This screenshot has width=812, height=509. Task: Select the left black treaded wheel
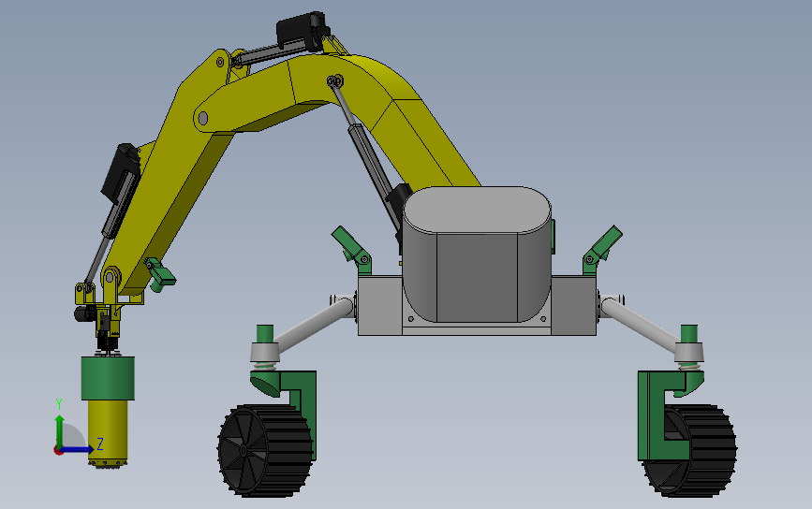[265, 451]
